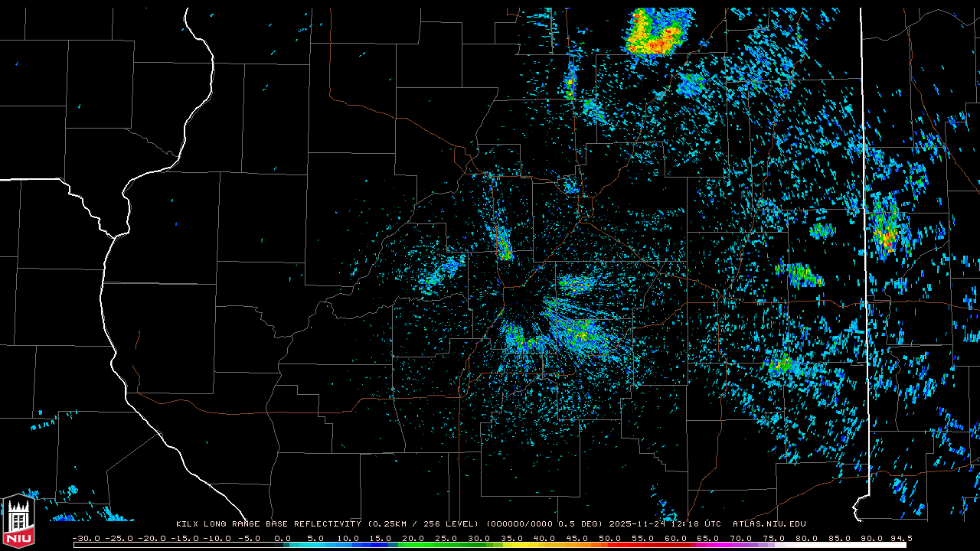Click the 80.0 label on color scale
980x551 pixels.
click(x=807, y=539)
